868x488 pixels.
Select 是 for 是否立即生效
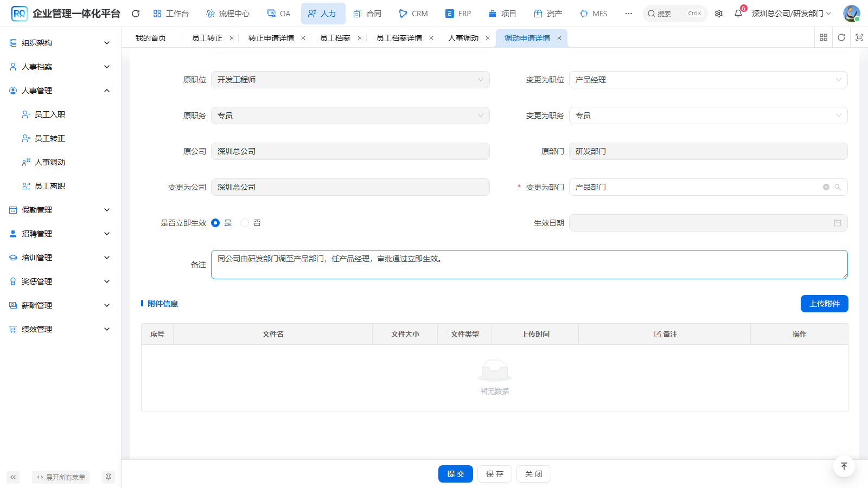click(215, 223)
